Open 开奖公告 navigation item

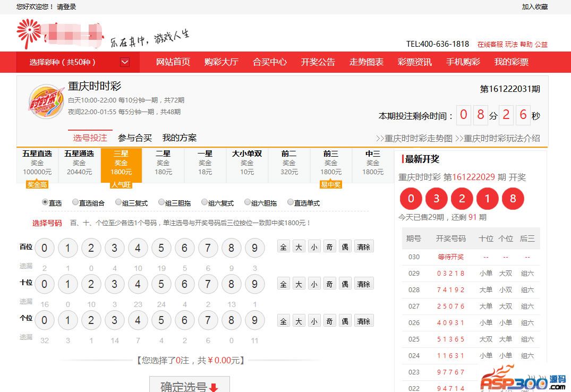318,62
